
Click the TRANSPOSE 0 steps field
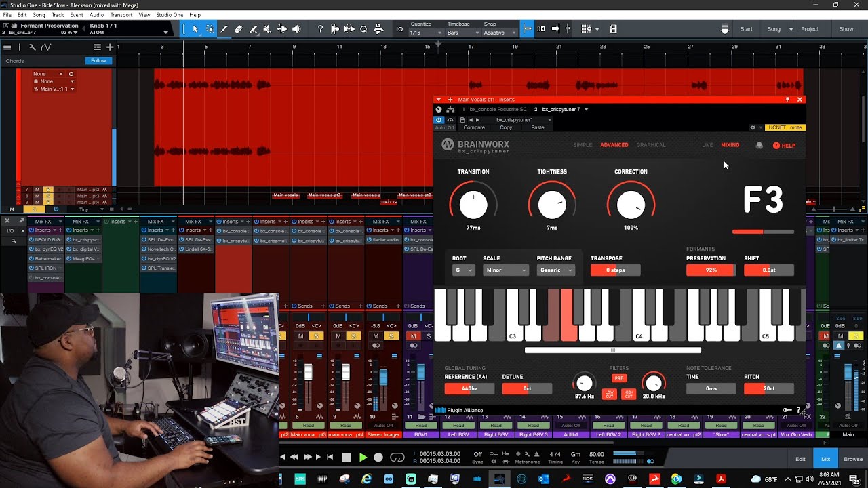click(615, 270)
